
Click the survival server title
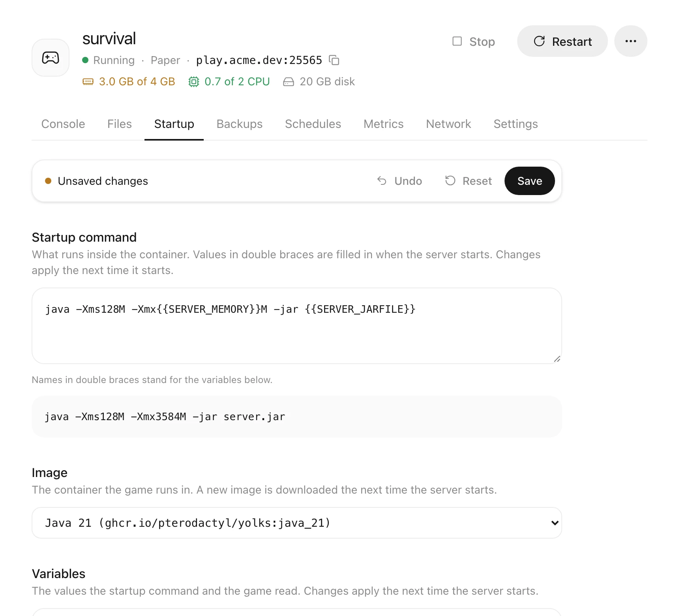109,39
